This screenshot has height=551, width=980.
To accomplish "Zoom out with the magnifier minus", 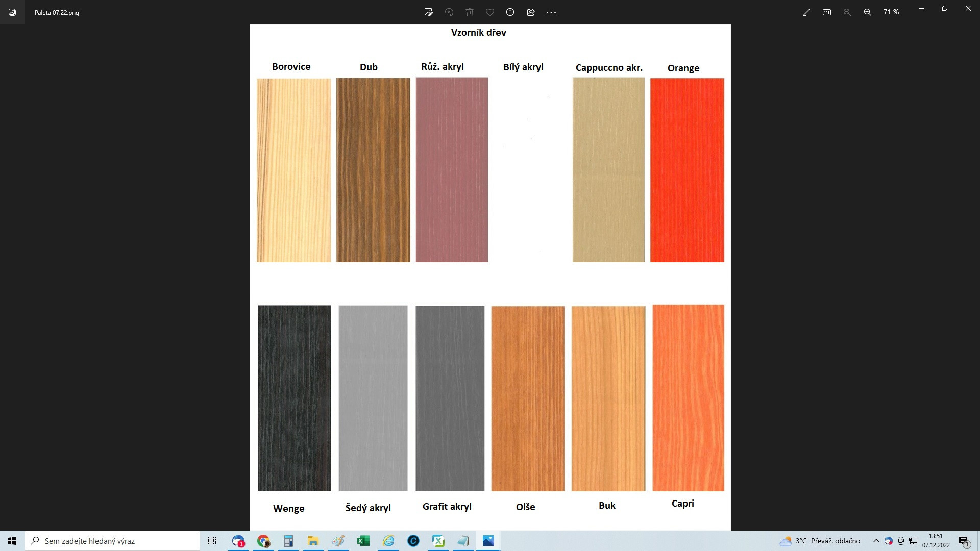I will click(847, 12).
